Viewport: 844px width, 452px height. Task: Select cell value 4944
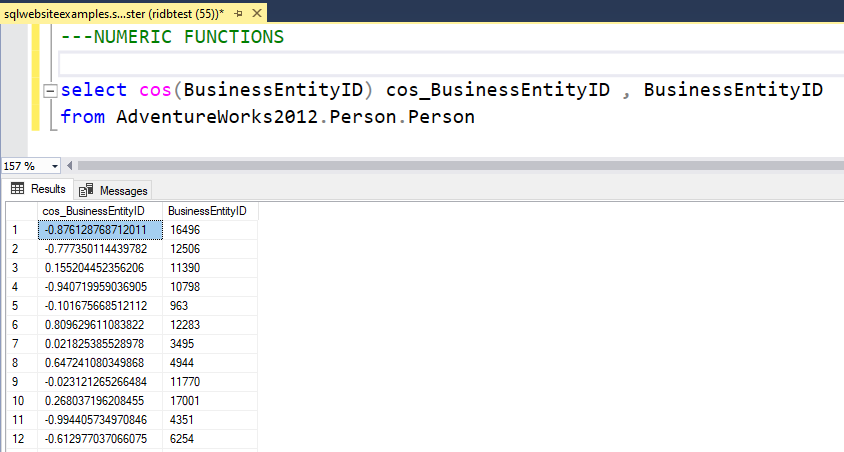(210, 363)
